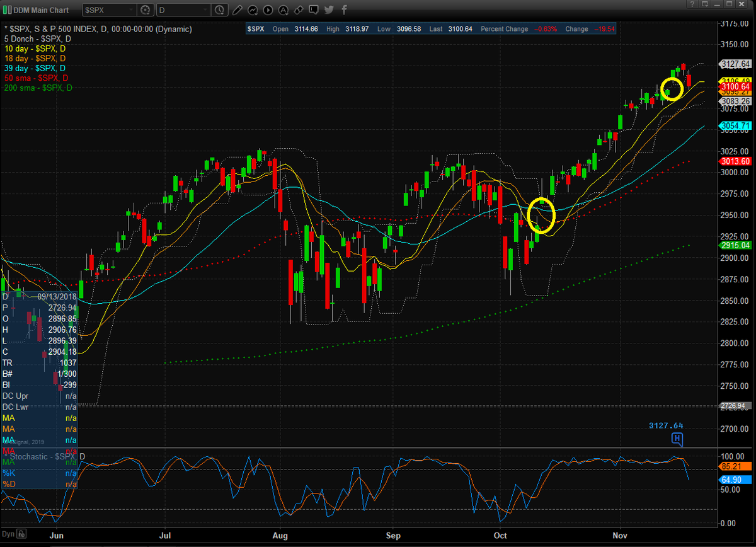This screenshot has width=756, height=547.
Task: Click the Oct label on time axis
Action: (x=501, y=535)
